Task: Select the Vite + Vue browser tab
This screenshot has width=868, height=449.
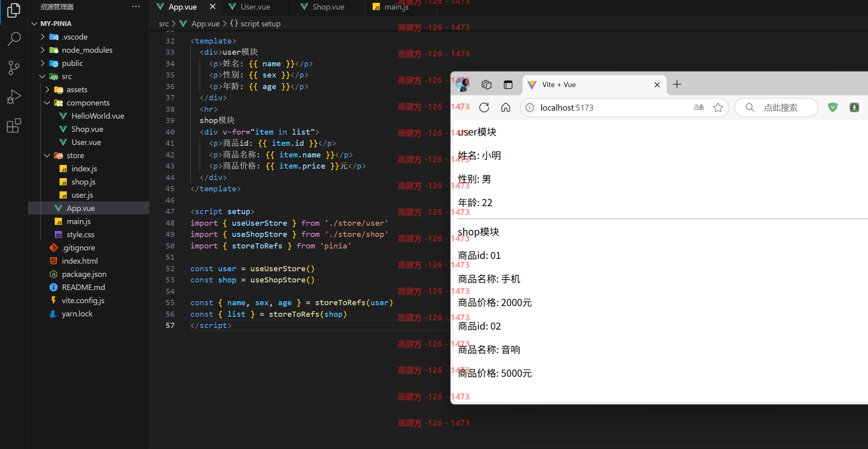Action: (x=594, y=85)
